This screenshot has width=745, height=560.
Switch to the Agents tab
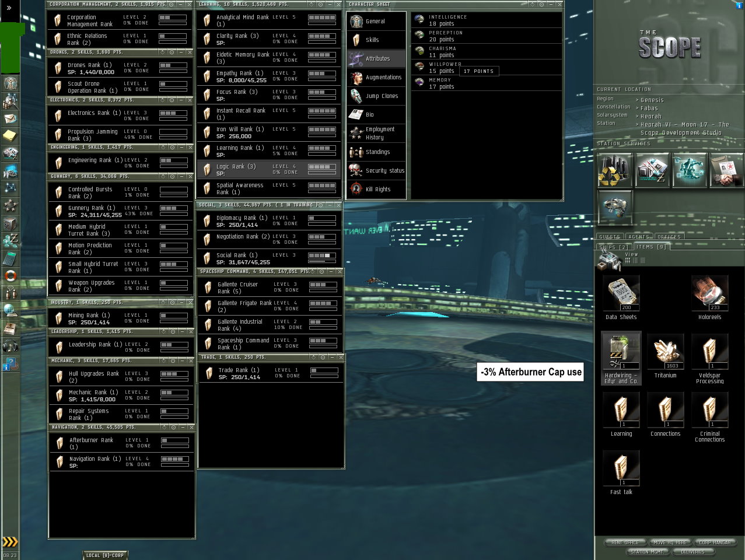coord(639,237)
